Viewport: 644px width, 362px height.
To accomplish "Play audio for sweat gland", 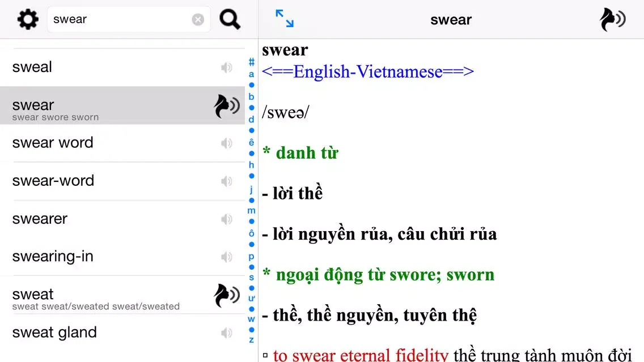I will point(227,333).
